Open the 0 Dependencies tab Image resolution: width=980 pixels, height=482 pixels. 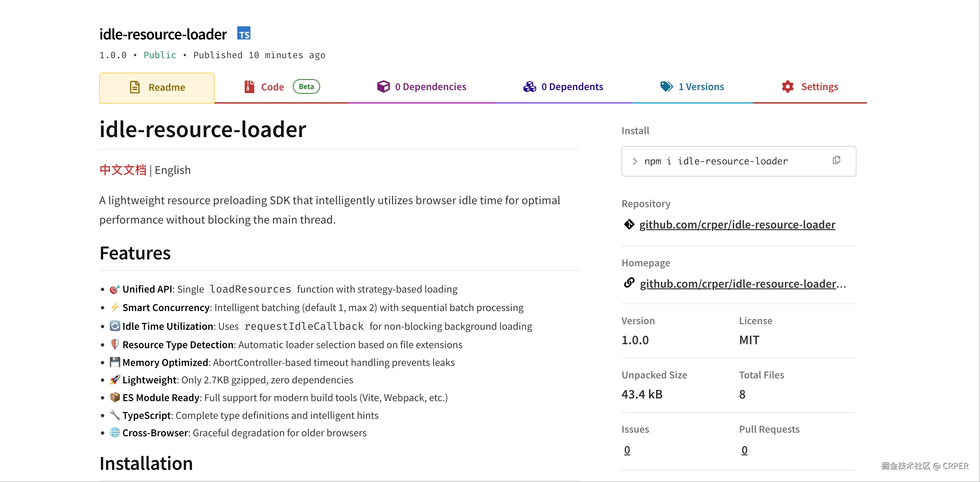pos(430,87)
